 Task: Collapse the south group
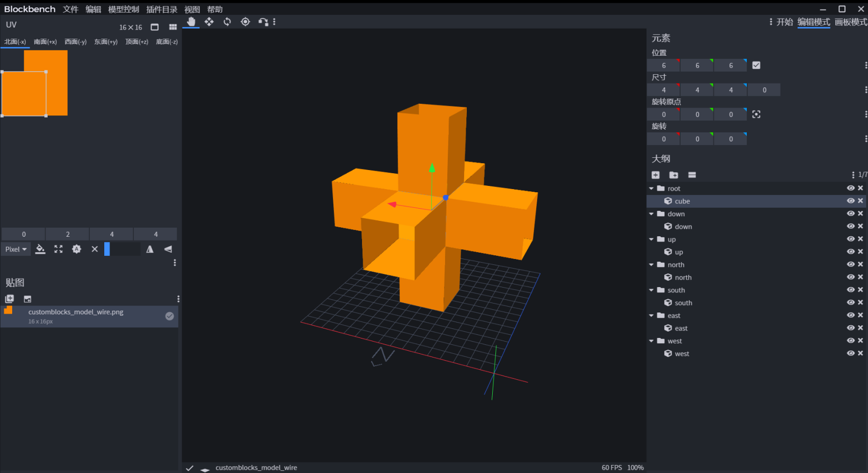coord(652,290)
